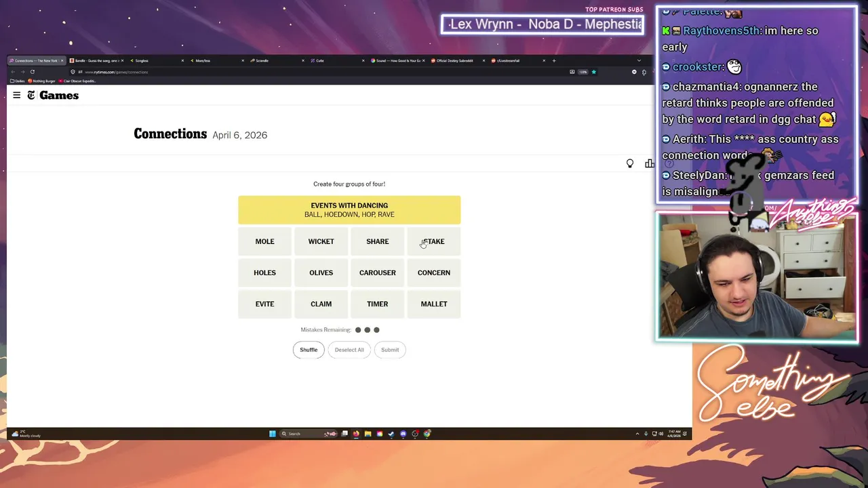Open the Nothing Burger bookmark
868x488 pixels.
(42, 81)
